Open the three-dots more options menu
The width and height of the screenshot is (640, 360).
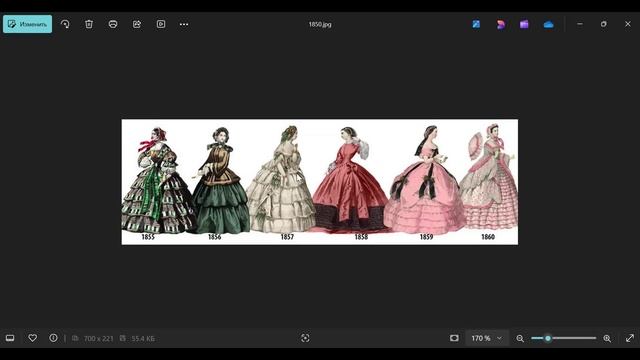click(x=184, y=24)
